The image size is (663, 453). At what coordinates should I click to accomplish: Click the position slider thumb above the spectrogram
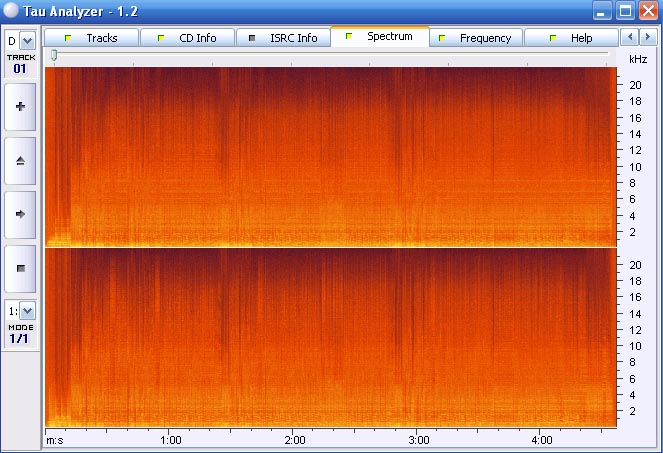pos(54,56)
